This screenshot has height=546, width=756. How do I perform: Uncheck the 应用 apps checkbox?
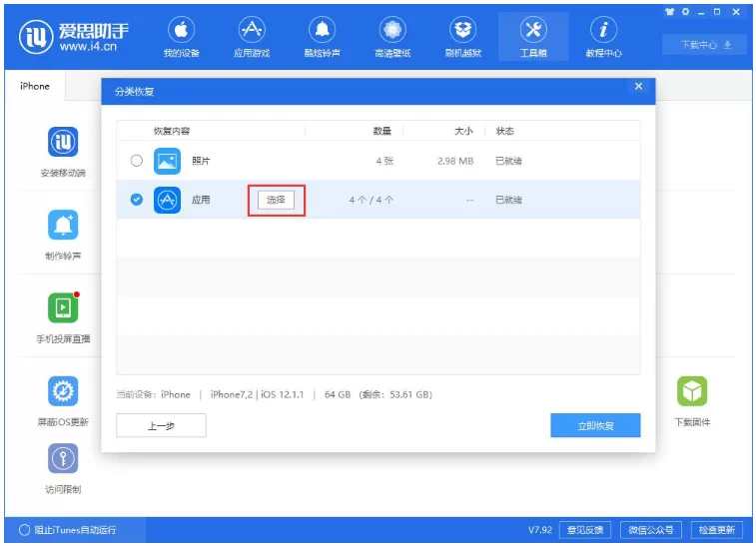tap(137, 199)
